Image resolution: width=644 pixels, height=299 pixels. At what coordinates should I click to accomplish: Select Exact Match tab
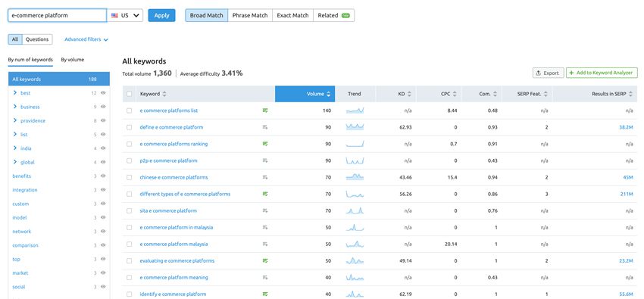pos(292,15)
